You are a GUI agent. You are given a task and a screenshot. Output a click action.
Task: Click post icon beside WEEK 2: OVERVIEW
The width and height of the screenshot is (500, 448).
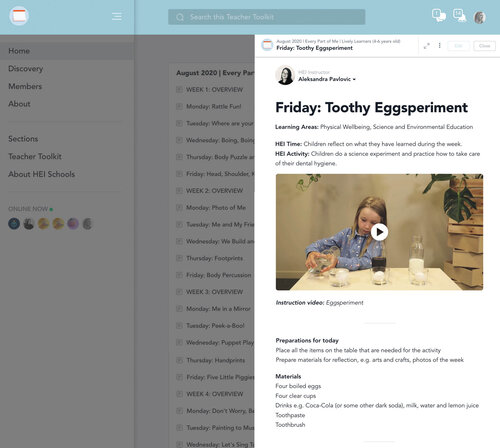pos(179,191)
